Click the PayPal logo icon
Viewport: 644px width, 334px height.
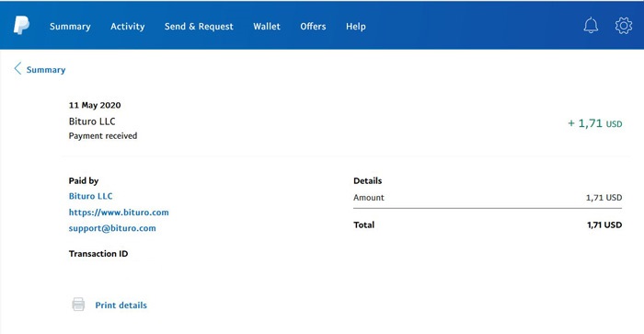pos(21,26)
